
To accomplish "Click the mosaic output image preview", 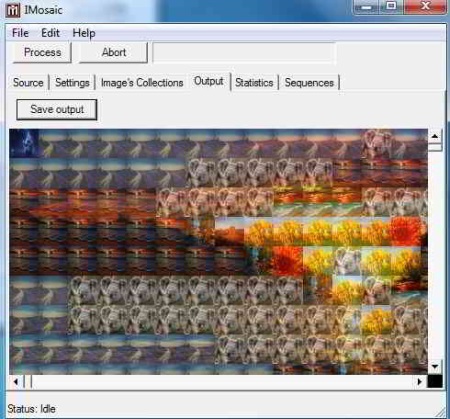I will point(218,251).
